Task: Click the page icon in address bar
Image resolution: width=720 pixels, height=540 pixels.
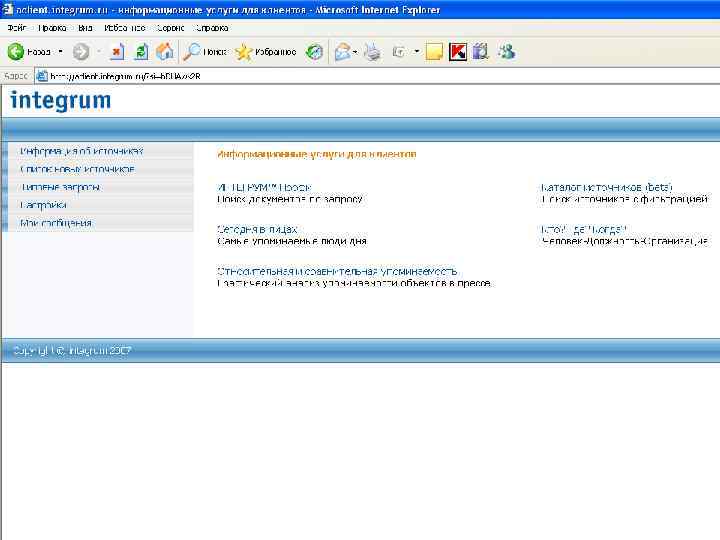Action: pyautogui.click(x=42, y=76)
